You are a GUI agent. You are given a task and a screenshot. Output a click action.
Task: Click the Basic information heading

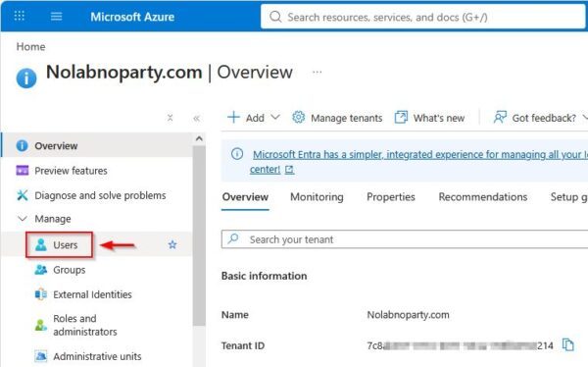(x=264, y=276)
